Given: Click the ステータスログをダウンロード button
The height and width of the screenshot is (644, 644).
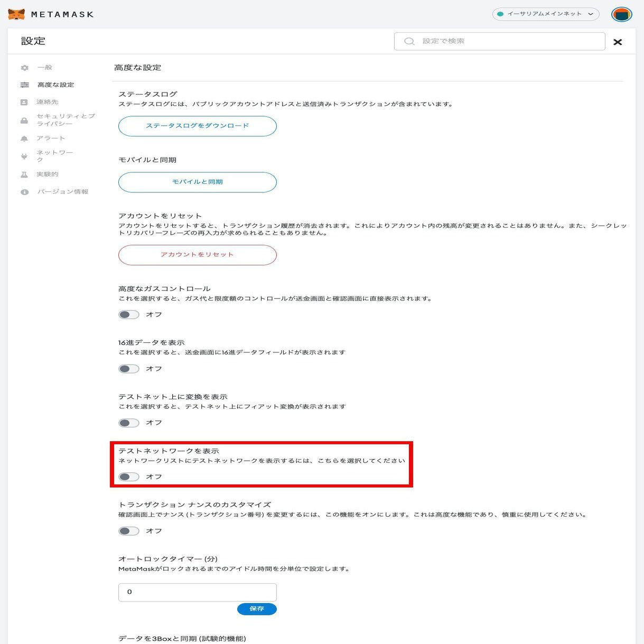Looking at the screenshot, I should pos(197,126).
